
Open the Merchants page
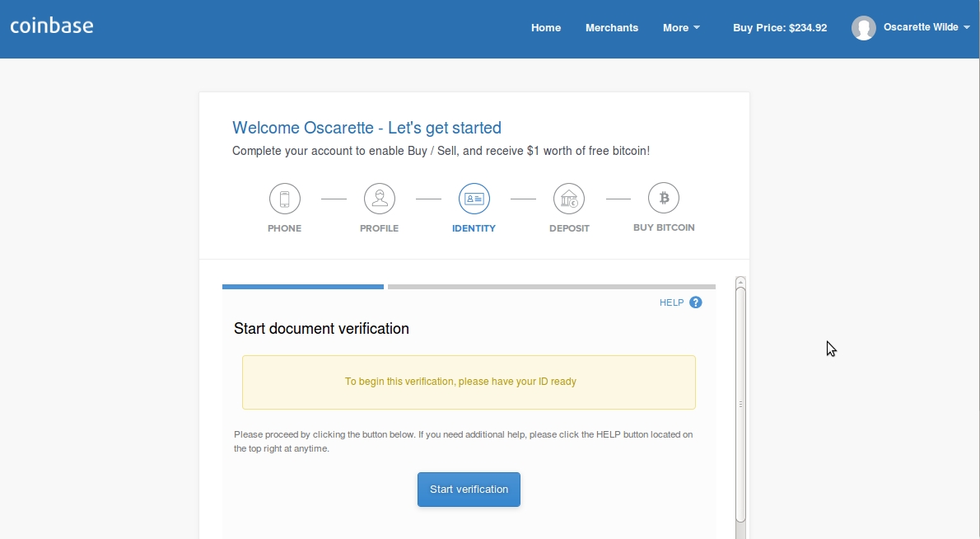(x=612, y=27)
